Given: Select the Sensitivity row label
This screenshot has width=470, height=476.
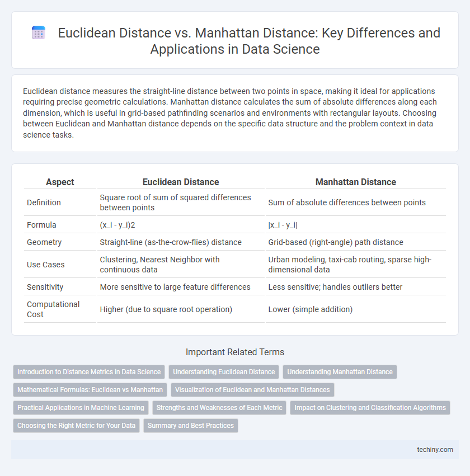Looking at the screenshot, I should coord(45,287).
